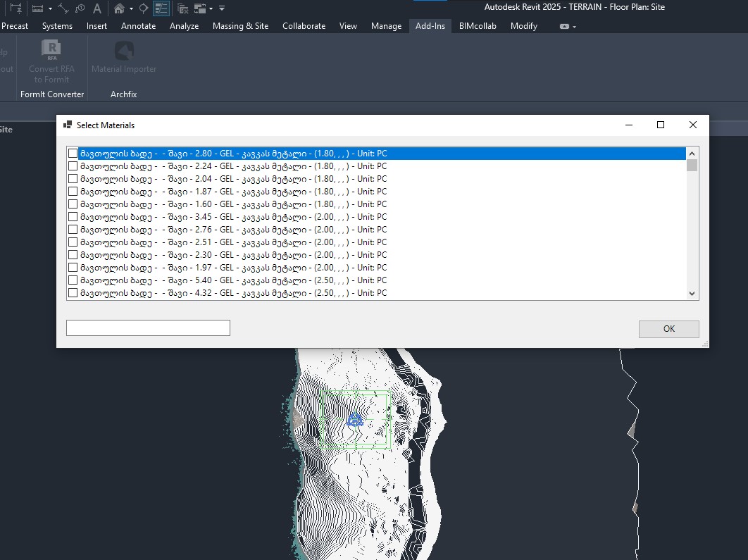Viewport: 748px width, 560px height.
Task: Click the FormIt Converter panel label
Action: [52, 94]
